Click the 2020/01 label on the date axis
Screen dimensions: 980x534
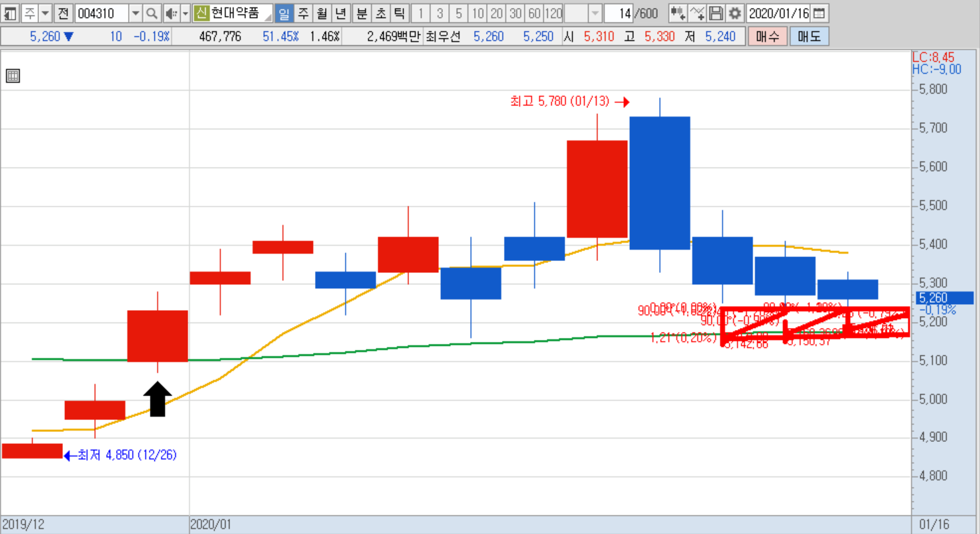point(210,525)
